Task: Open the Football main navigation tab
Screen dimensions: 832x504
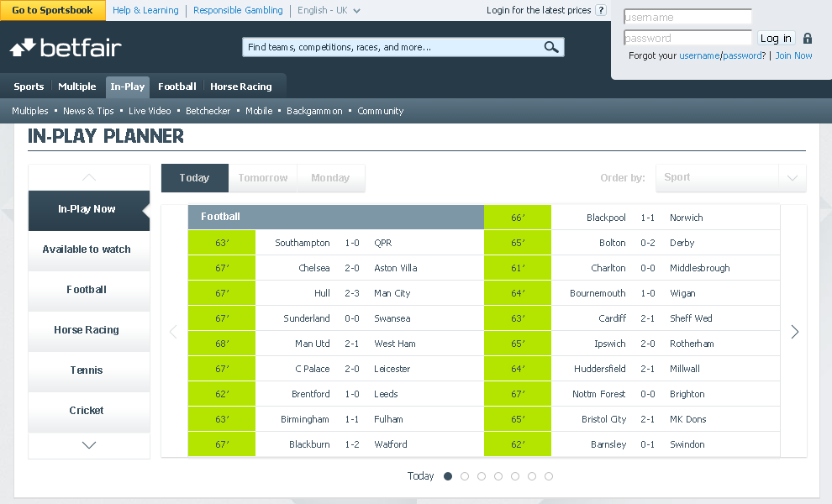Action: coord(177,87)
